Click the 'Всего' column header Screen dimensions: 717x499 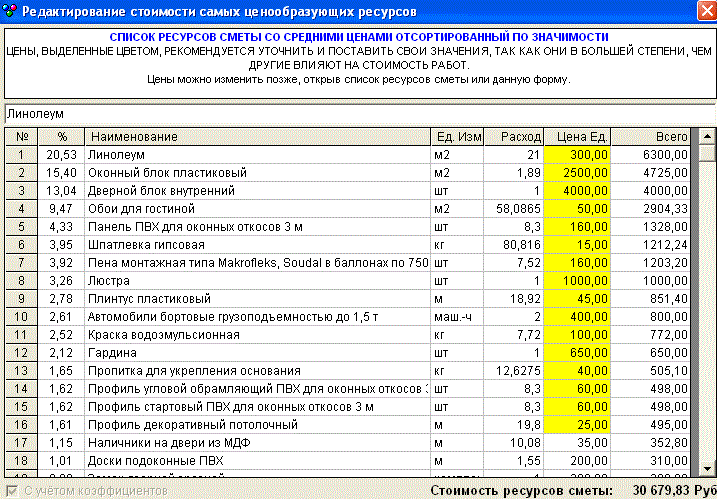coord(651,136)
